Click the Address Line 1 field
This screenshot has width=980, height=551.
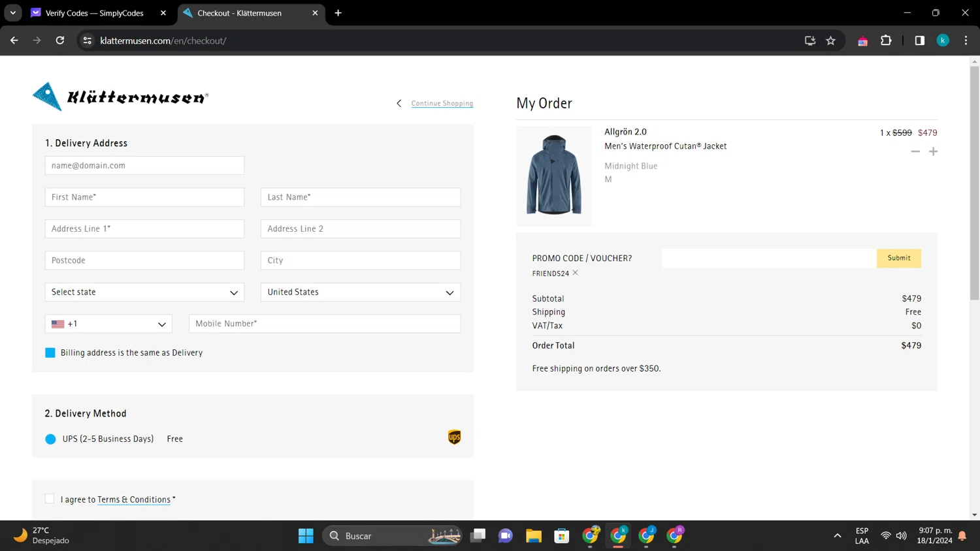pyautogui.click(x=144, y=228)
